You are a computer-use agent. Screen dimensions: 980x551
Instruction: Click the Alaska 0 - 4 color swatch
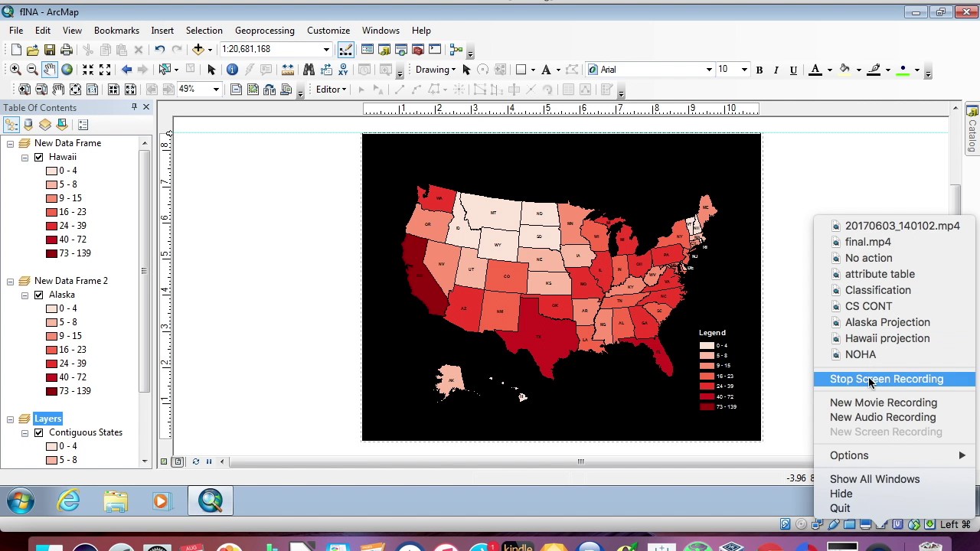(51, 308)
